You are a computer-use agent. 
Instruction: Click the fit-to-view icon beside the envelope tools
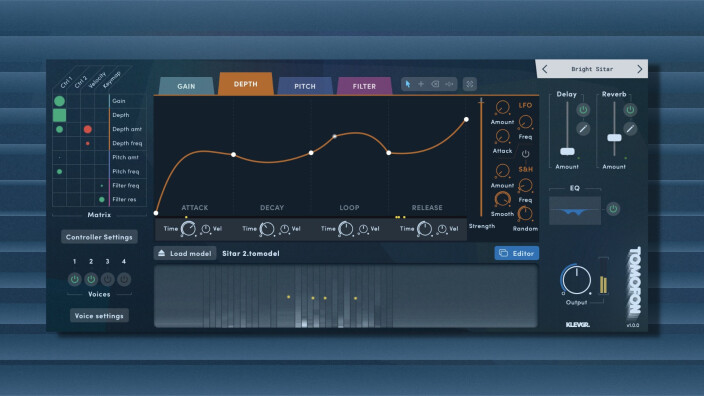pos(470,84)
